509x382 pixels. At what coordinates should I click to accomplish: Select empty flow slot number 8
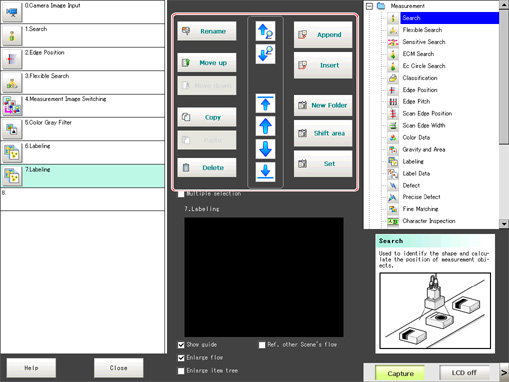pyautogui.click(x=82, y=199)
